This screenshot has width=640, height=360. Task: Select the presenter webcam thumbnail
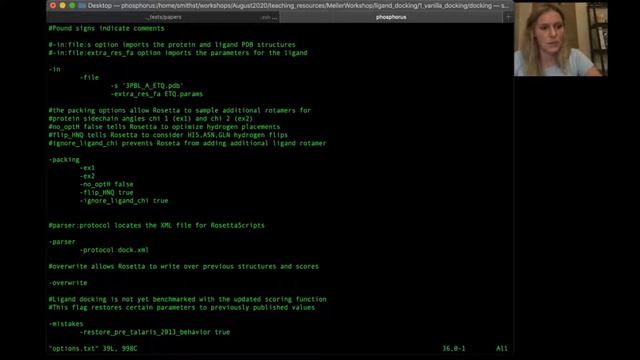click(x=560, y=39)
